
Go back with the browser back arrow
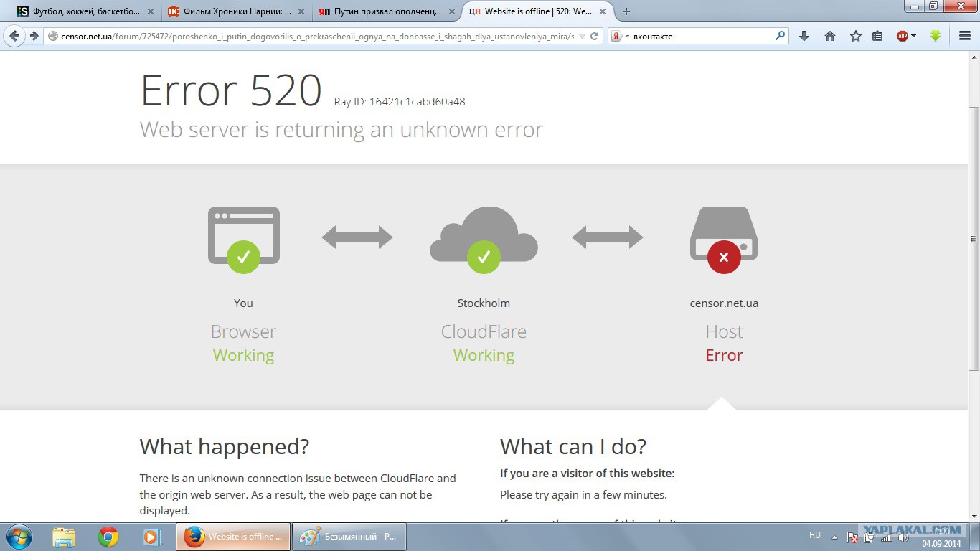[x=14, y=36]
